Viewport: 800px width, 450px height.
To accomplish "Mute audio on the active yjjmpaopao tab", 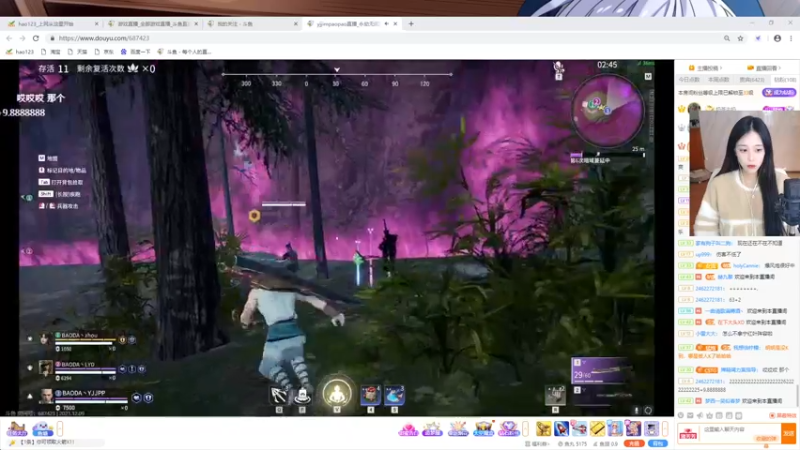I will point(386,24).
